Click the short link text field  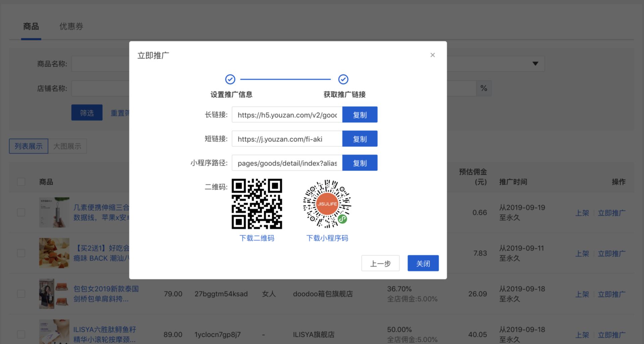point(287,139)
